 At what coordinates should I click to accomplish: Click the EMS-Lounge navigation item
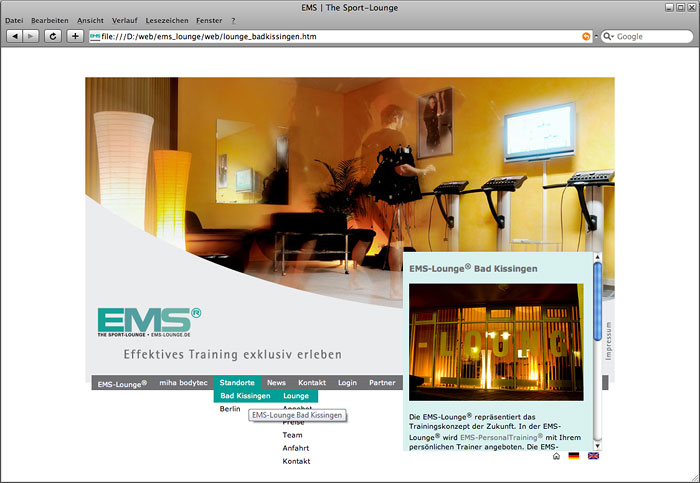pyautogui.click(x=122, y=383)
